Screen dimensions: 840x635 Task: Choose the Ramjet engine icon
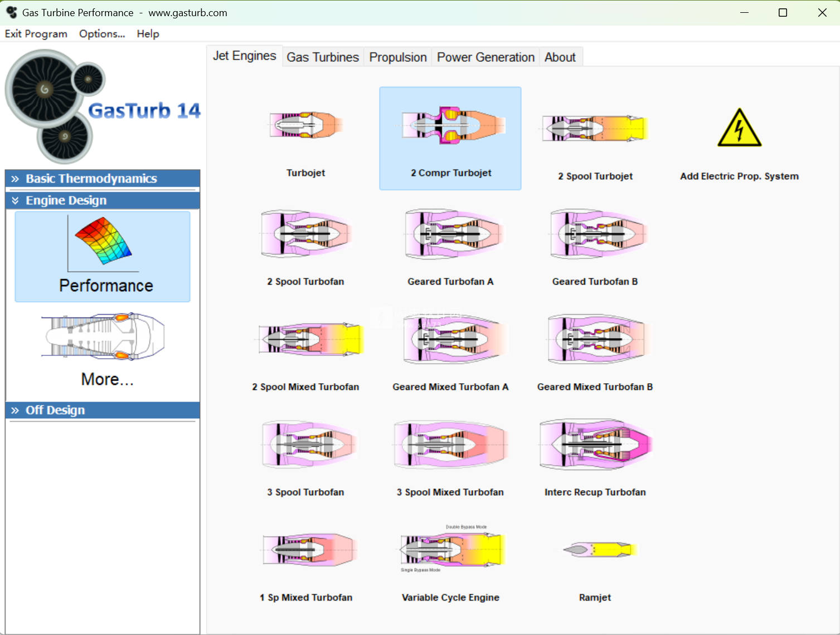click(599, 550)
